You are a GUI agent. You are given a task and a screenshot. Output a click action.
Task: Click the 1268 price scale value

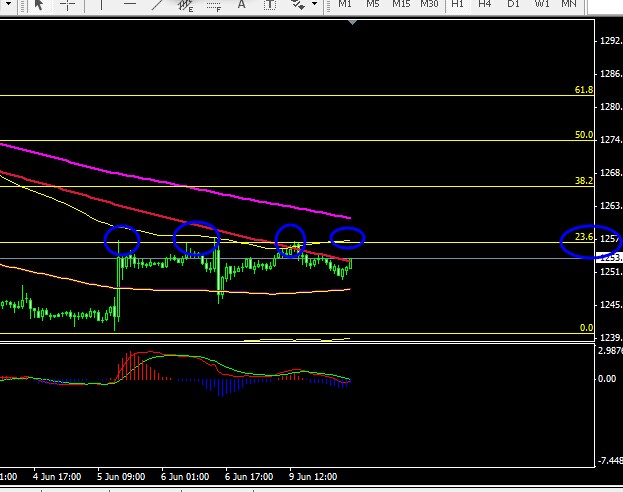(611, 173)
